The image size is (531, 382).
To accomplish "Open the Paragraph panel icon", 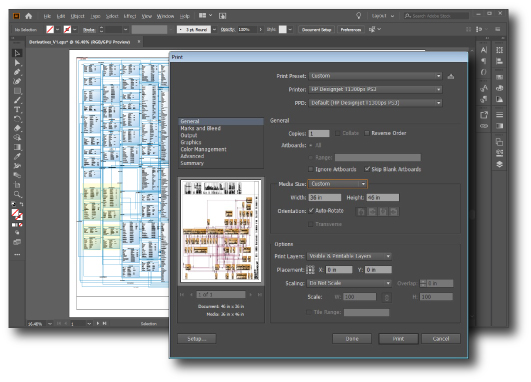I will click(x=484, y=61).
